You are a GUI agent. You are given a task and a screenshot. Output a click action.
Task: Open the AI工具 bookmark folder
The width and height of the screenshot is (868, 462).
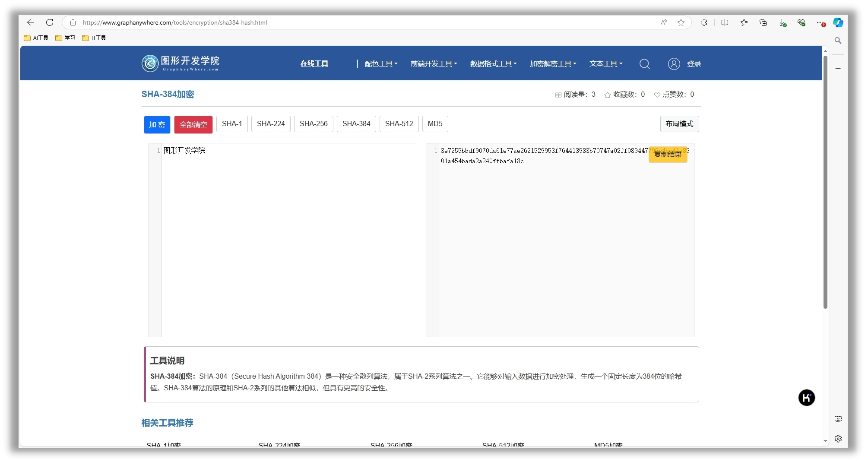coord(36,38)
